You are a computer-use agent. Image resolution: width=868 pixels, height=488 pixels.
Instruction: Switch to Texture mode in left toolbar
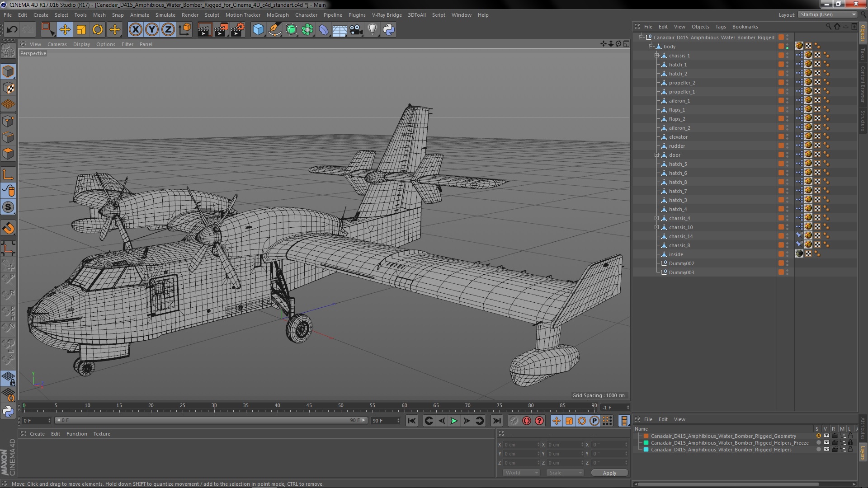(8, 88)
